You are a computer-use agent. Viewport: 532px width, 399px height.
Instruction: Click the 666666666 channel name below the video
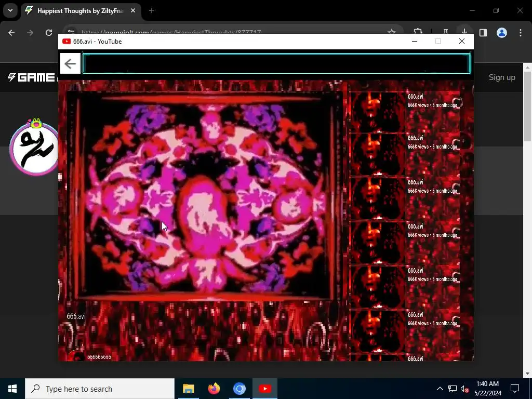[99, 357]
